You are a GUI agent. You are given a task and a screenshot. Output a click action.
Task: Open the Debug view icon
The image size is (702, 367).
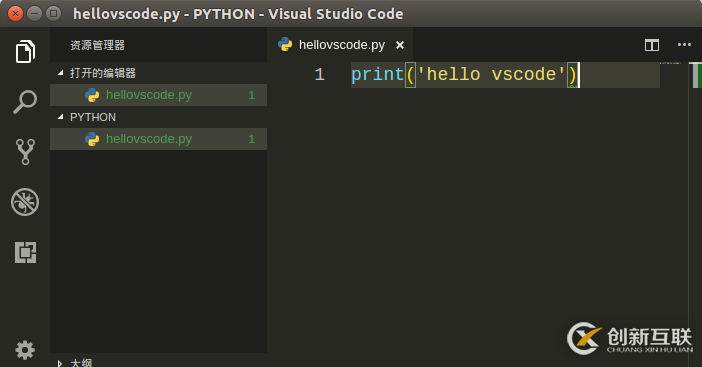[x=25, y=202]
